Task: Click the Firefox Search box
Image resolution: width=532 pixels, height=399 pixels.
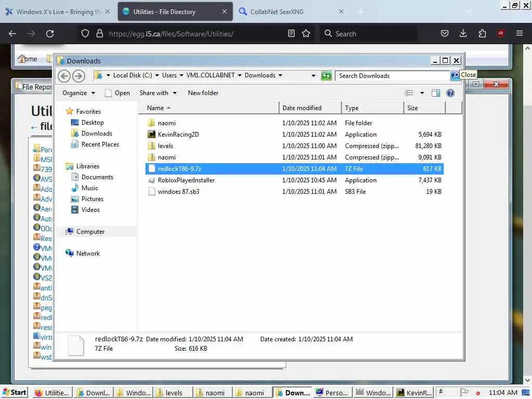Action: coord(369,34)
